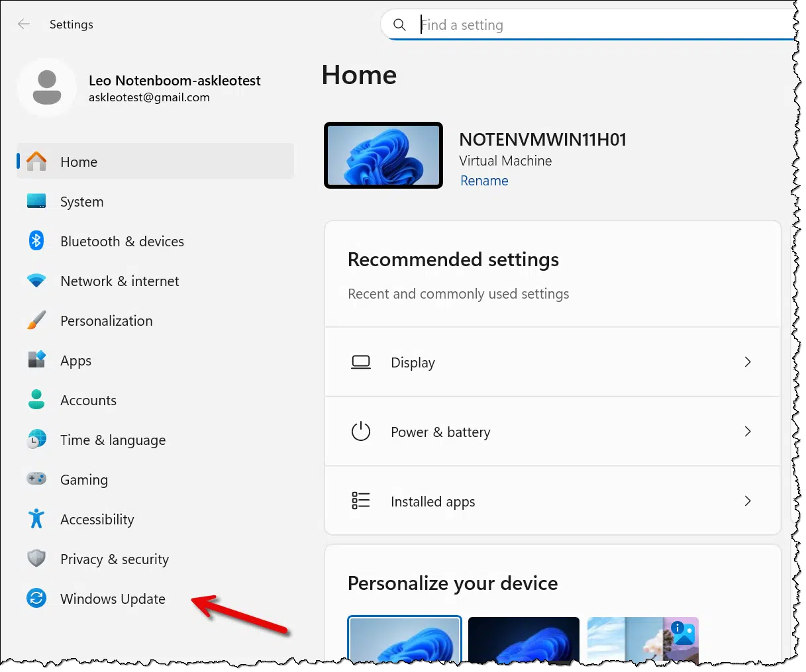
Task: Open Installed apps setting label
Action: (x=433, y=502)
